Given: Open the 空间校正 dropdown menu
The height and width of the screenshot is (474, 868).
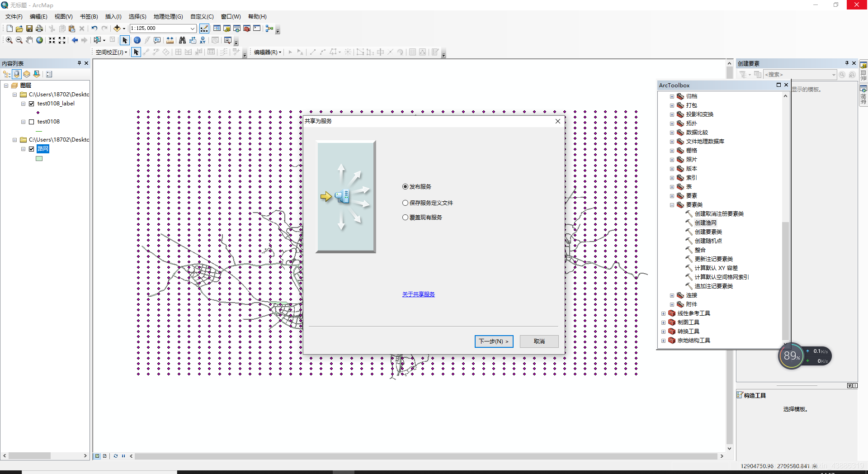Looking at the screenshot, I should (x=111, y=52).
